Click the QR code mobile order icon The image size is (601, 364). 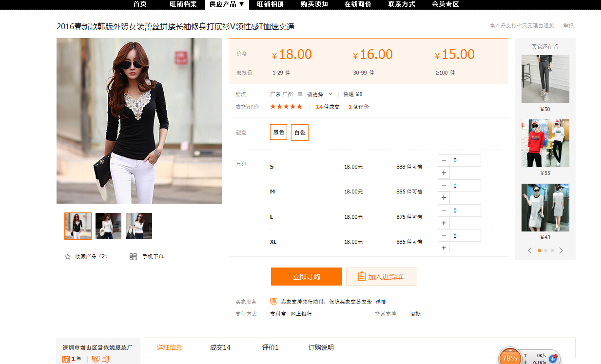[133, 257]
